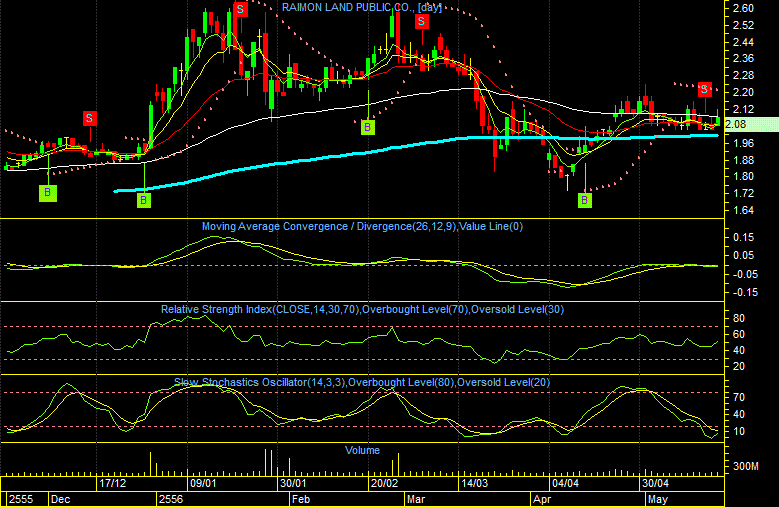The height and width of the screenshot is (507, 779).
Task: Click the 60 value on RSI axis
Action: click(x=739, y=334)
